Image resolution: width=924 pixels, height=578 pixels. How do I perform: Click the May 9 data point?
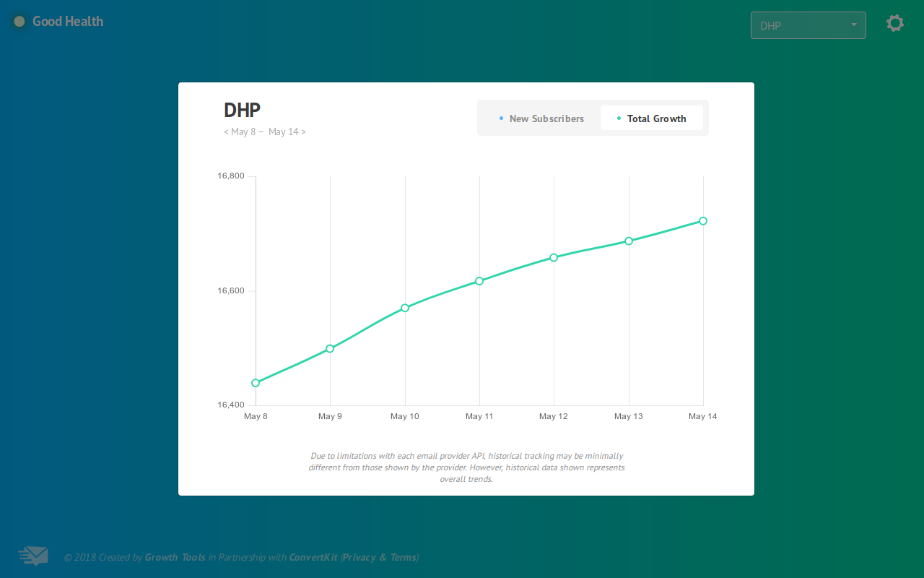point(330,348)
